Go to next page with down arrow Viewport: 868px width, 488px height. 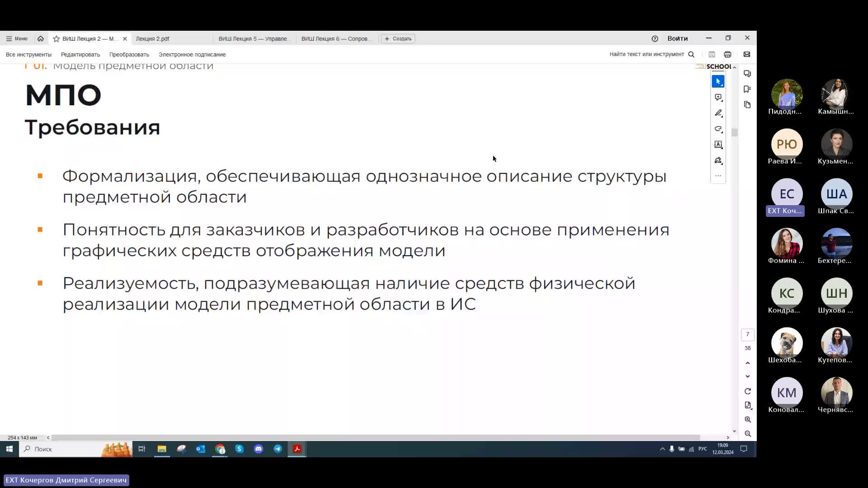click(x=748, y=376)
